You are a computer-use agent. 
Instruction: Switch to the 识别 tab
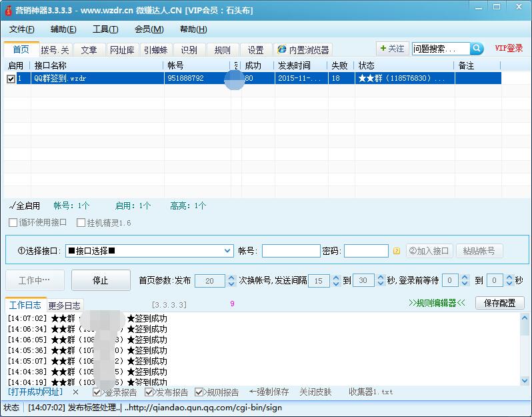pyautogui.click(x=189, y=50)
